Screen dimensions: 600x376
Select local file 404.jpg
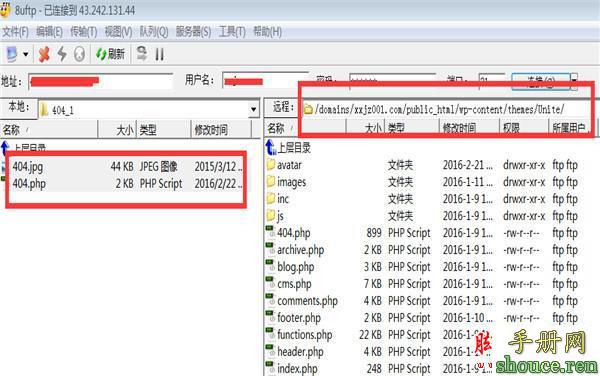pos(28,167)
